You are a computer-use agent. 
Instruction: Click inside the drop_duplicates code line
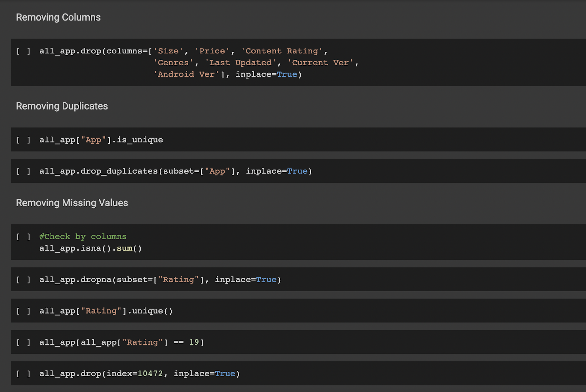click(175, 171)
